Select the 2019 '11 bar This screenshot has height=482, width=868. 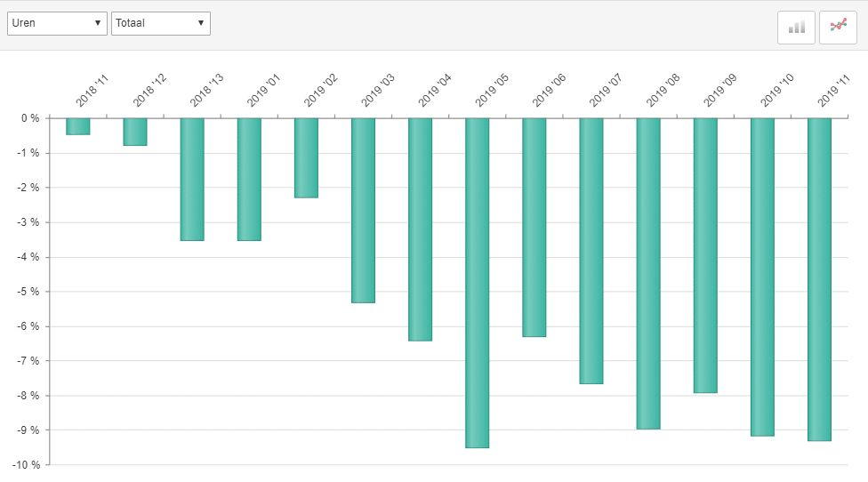(x=819, y=279)
